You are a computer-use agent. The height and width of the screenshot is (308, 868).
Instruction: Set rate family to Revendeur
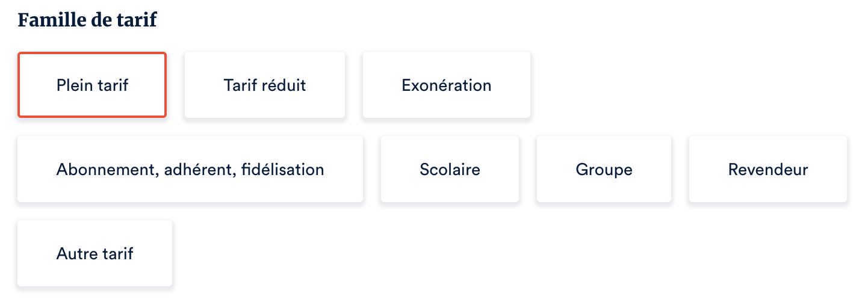pyautogui.click(x=767, y=169)
